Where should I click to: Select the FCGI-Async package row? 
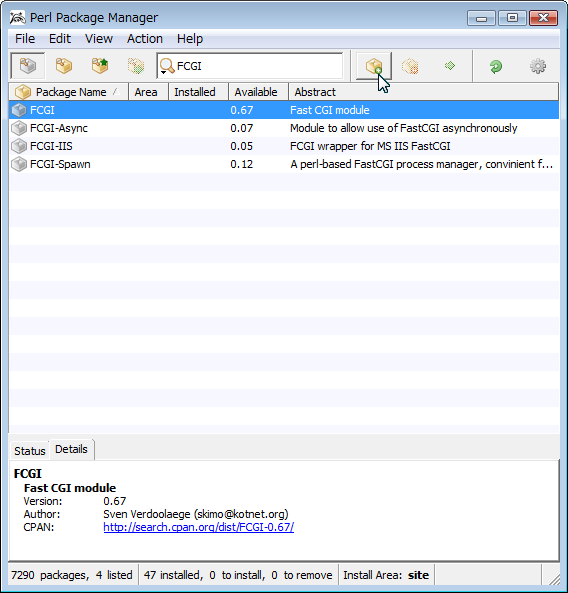[x=284, y=128]
